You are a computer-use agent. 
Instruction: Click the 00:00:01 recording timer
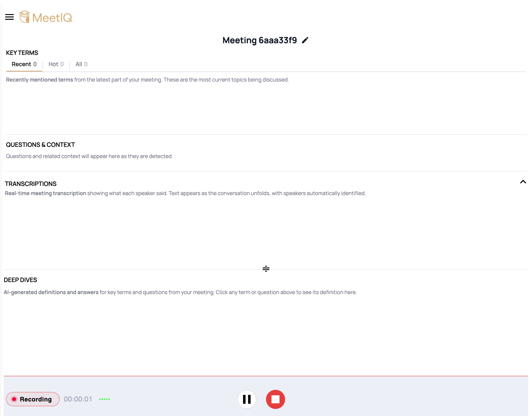pos(78,399)
